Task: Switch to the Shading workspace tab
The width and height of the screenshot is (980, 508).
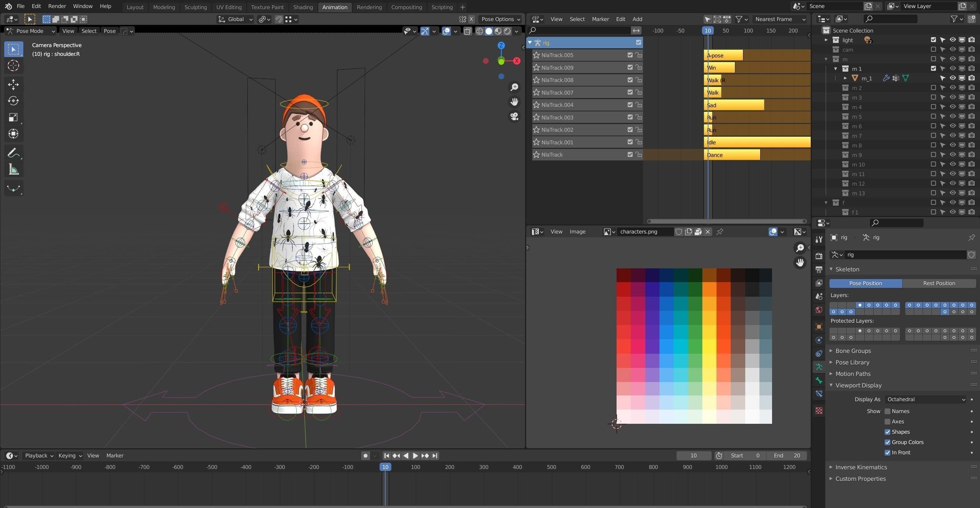Action: click(x=303, y=7)
